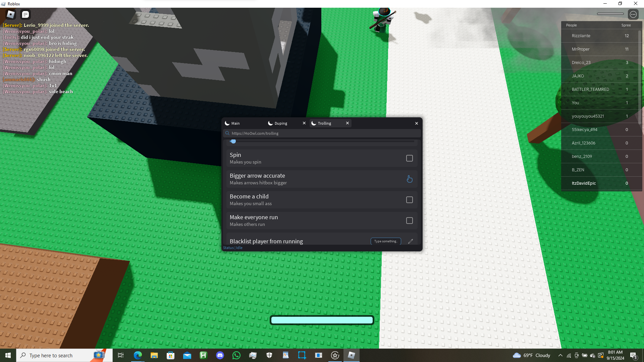Select player MrProper in leaderboard
The height and width of the screenshot is (362, 644).
[600, 49]
